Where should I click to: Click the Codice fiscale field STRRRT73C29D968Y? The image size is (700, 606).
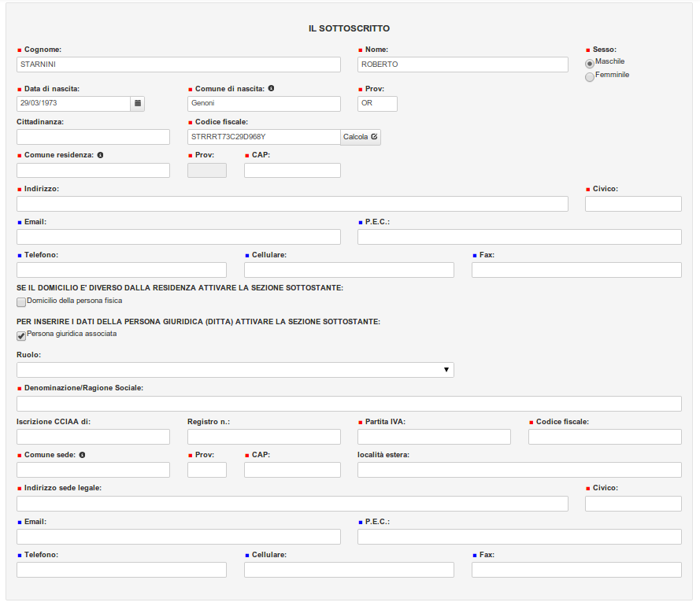coord(264,137)
